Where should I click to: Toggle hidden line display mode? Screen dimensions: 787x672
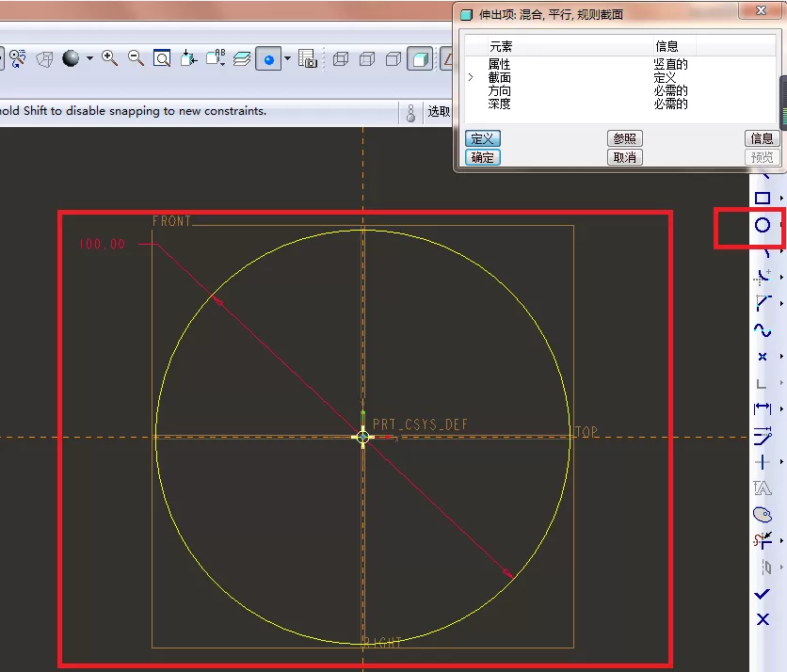coord(367,59)
